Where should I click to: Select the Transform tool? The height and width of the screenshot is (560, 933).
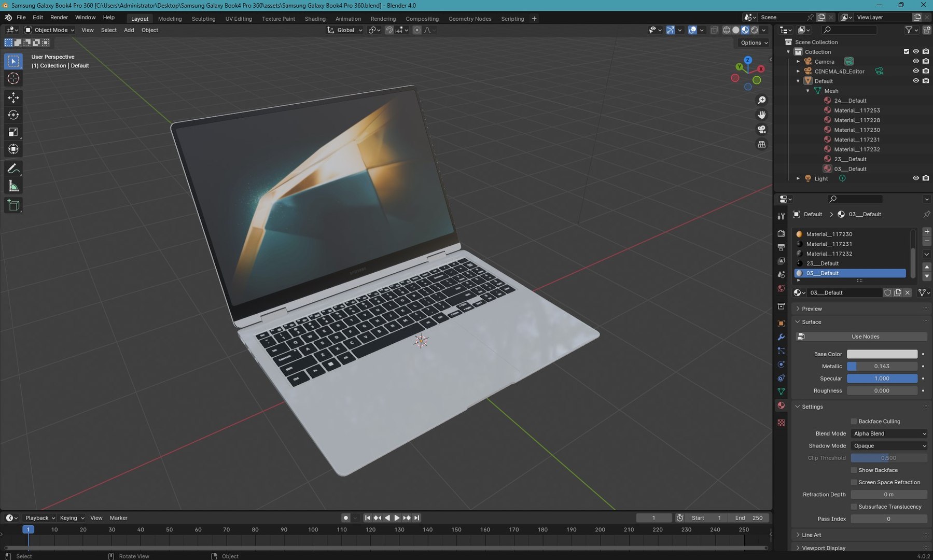[x=13, y=149]
